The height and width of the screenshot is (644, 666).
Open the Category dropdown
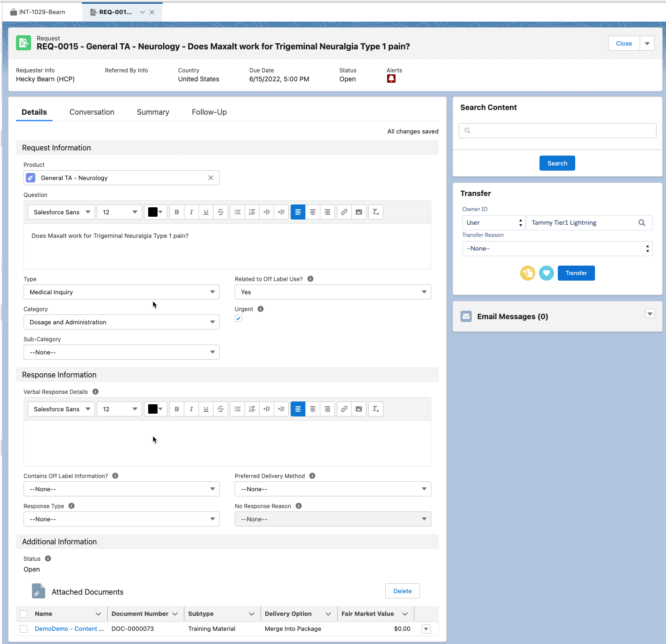pos(121,322)
